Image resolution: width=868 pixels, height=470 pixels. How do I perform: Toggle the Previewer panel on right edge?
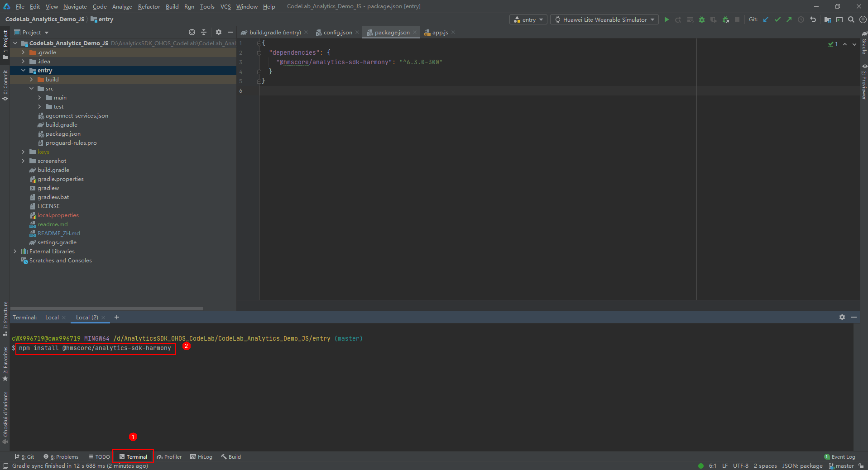(864, 82)
